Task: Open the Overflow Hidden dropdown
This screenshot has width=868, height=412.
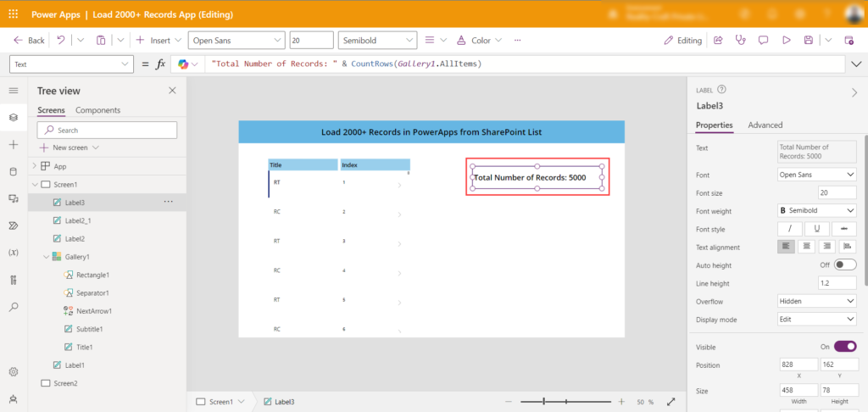Action: [817, 301]
